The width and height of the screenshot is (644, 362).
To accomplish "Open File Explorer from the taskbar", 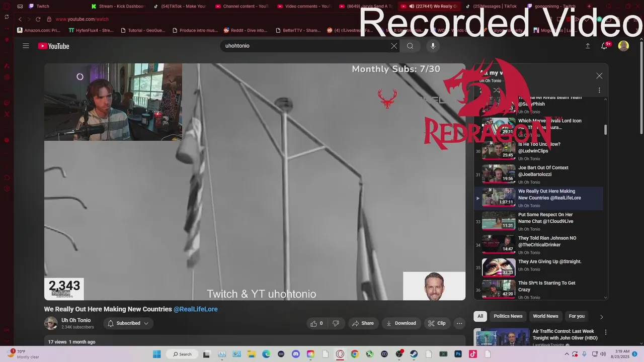I will [251, 354].
